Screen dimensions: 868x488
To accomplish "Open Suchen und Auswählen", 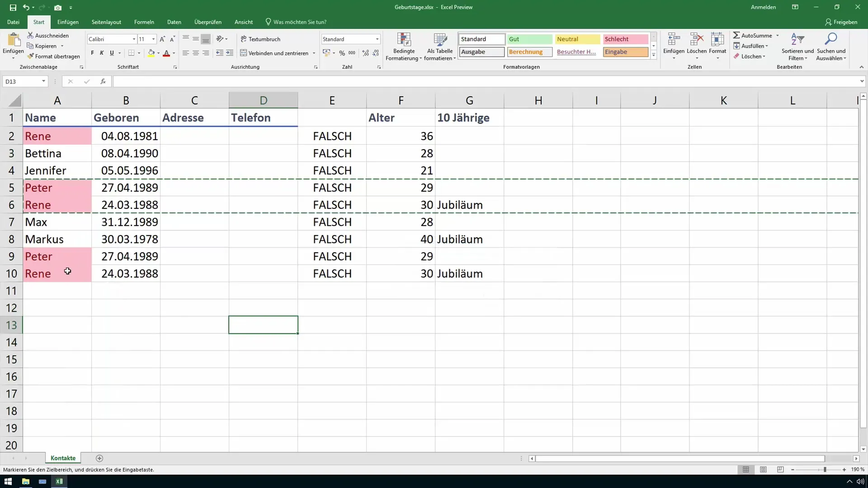I will [831, 47].
